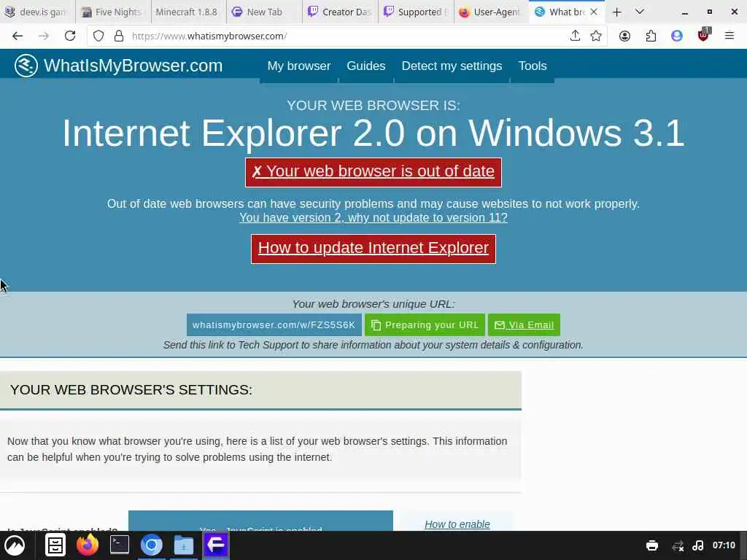The width and height of the screenshot is (747, 560).
Task: Switch to the Supported tab
Action: pos(415,12)
